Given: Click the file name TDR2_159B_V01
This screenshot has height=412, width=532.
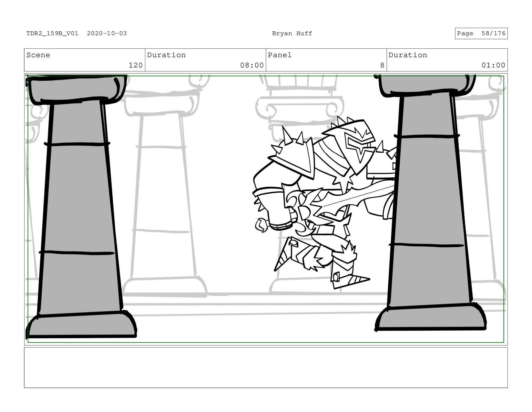Looking at the screenshot, I should [52, 33].
